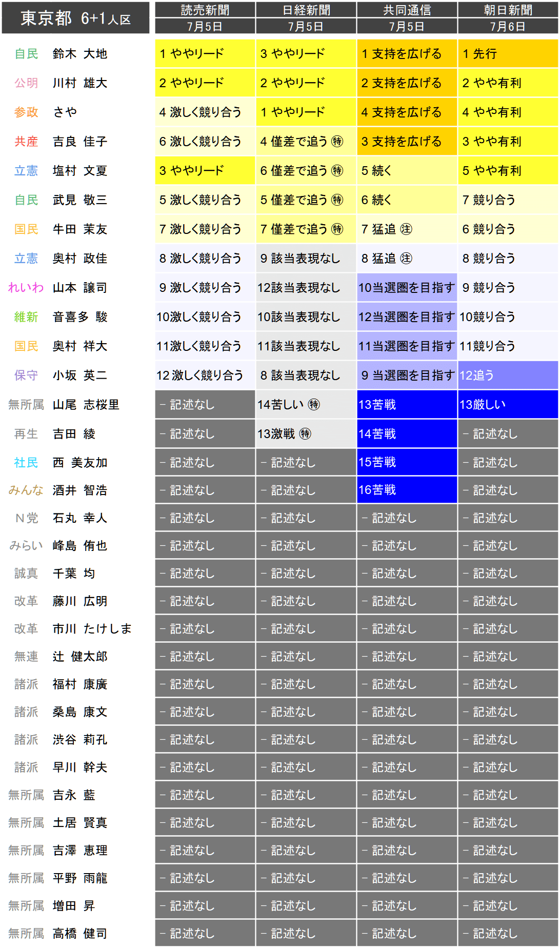Click candidate name 西 美友加

click(80, 463)
